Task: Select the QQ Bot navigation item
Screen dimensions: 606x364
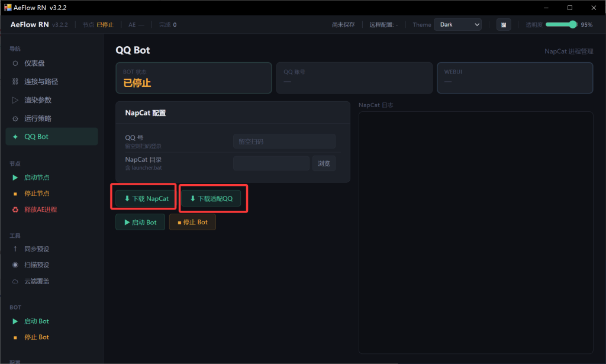Action: [x=51, y=137]
